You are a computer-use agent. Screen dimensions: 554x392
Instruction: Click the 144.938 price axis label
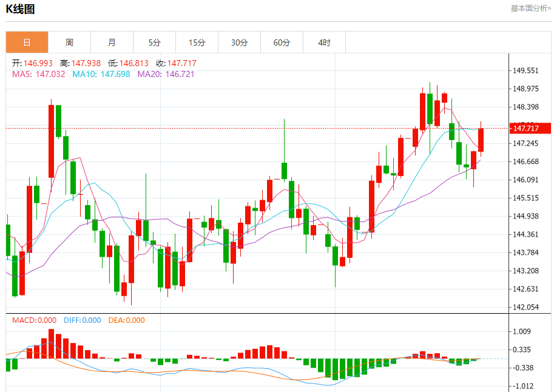(x=525, y=216)
